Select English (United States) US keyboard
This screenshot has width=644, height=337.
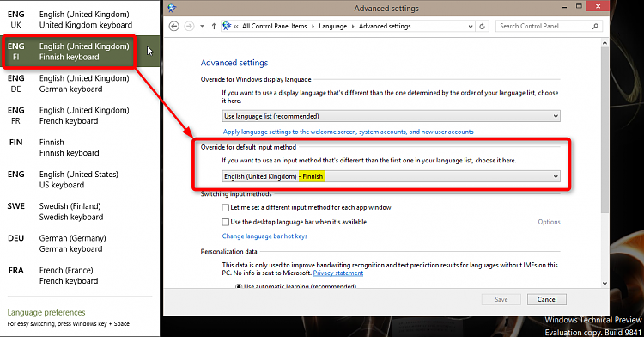pyautogui.click(x=80, y=180)
